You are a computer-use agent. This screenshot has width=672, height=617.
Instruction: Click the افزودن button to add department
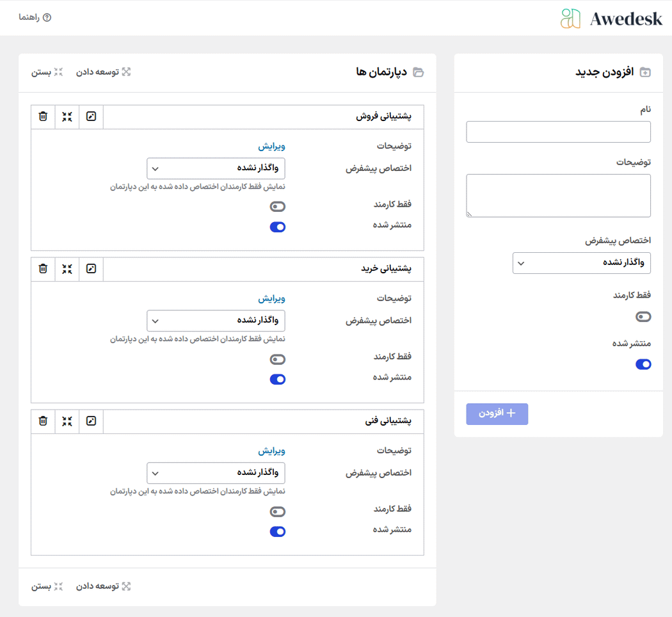497,414
